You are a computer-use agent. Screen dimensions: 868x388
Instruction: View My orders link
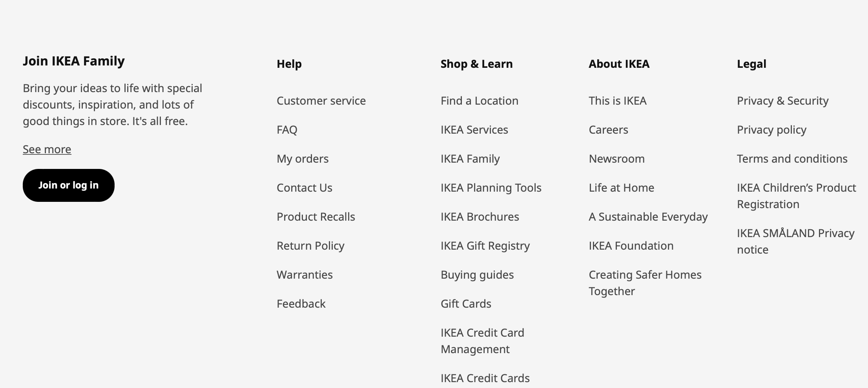[303, 159]
